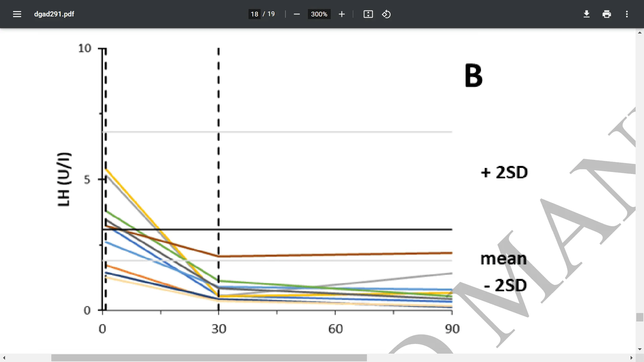Edit the current page number field
Screen dimensions: 644x362
point(254,14)
